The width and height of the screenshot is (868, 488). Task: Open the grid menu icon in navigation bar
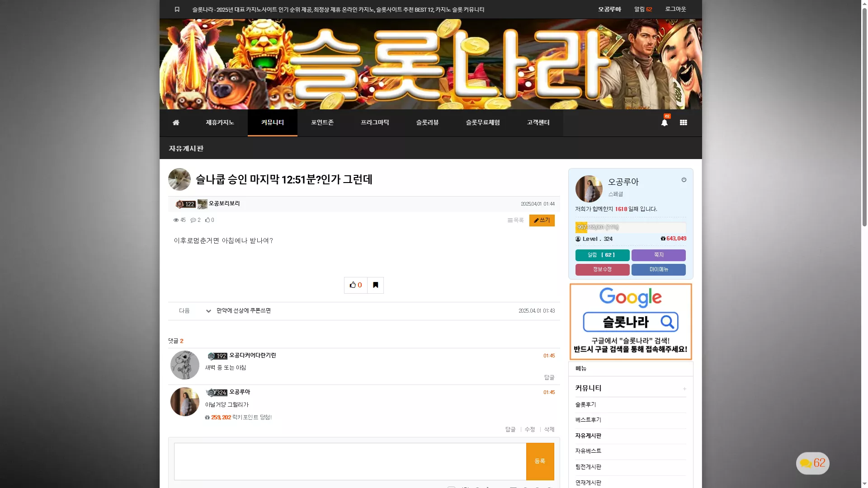pyautogui.click(x=684, y=122)
